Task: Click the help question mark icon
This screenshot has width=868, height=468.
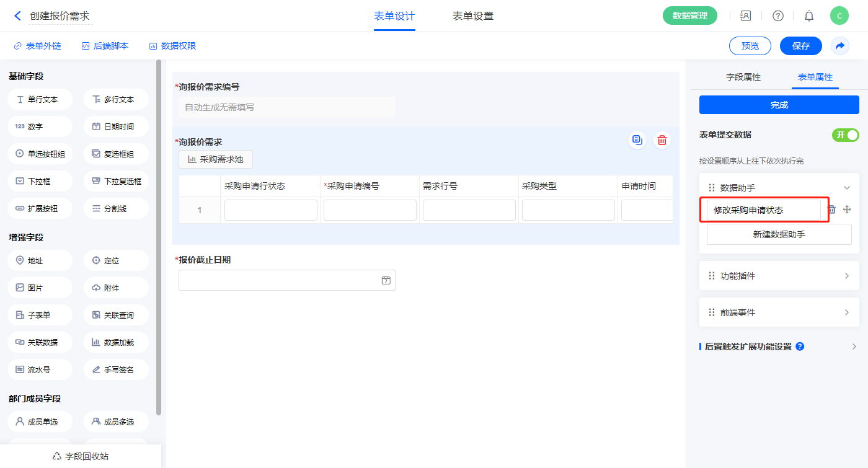Action: coord(777,16)
